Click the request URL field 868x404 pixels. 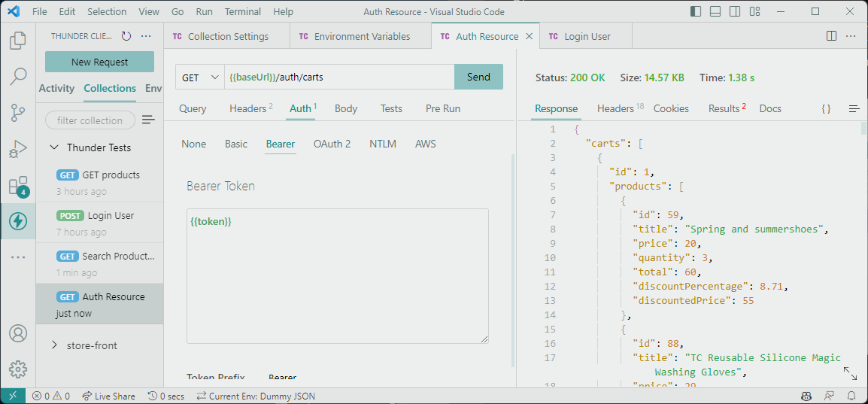(x=339, y=77)
